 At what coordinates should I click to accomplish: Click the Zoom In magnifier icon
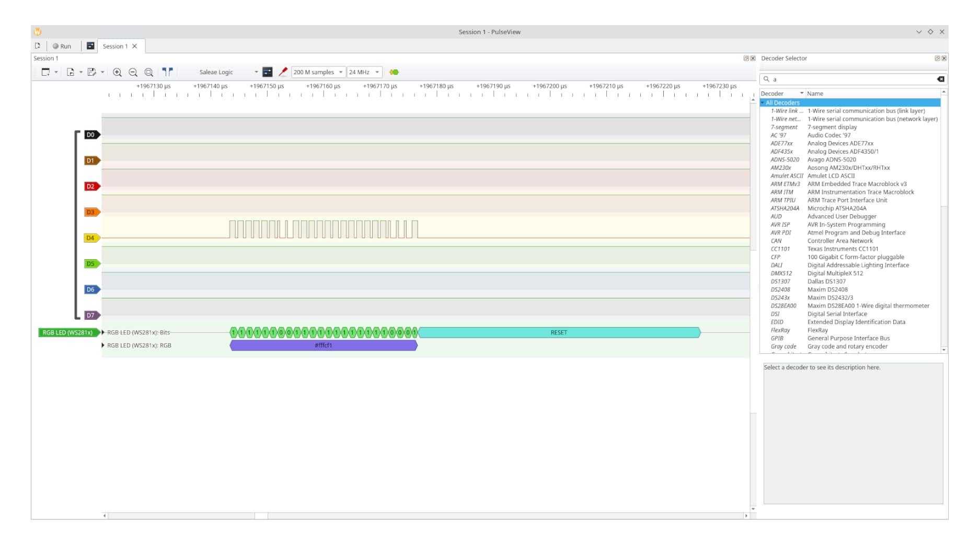[x=117, y=72]
